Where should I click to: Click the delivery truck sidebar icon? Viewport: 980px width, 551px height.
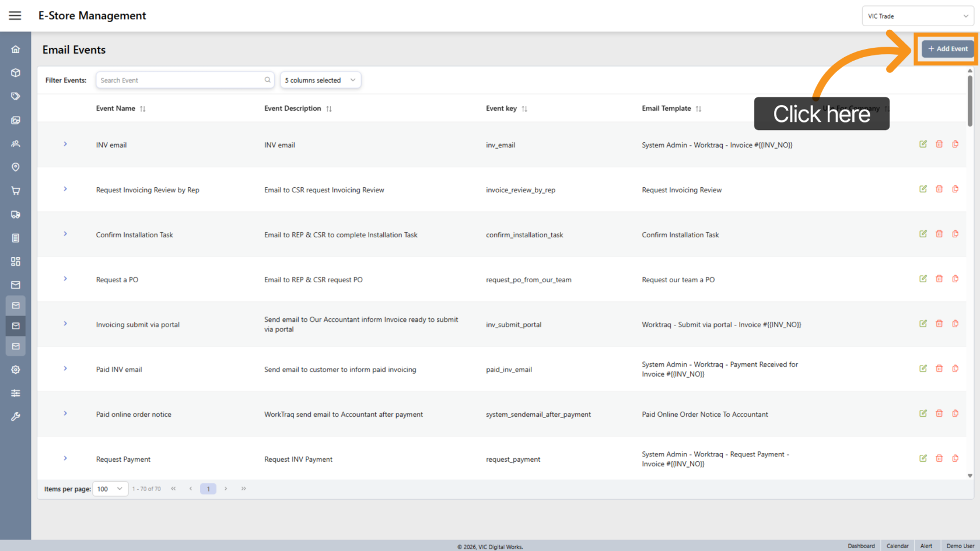(16, 215)
